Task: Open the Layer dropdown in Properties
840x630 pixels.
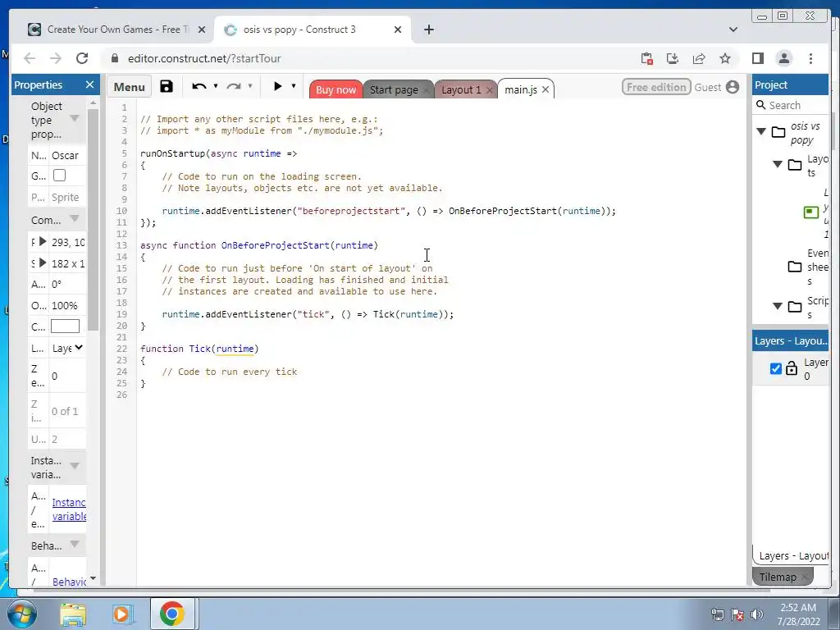Action: [x=67, y=348]
